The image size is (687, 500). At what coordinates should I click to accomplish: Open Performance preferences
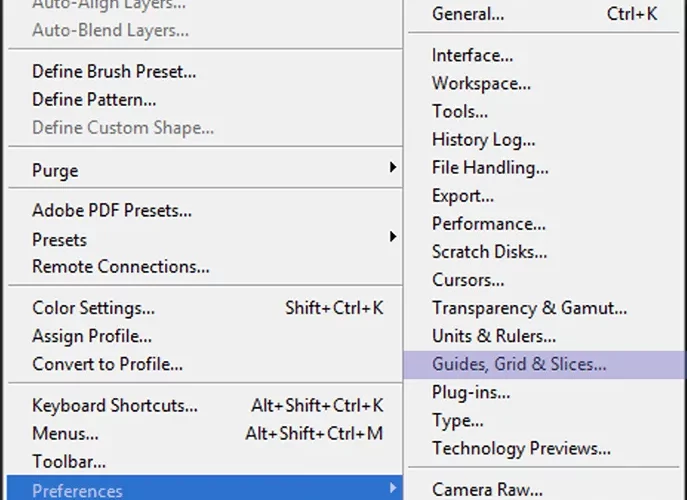(545, 224)
